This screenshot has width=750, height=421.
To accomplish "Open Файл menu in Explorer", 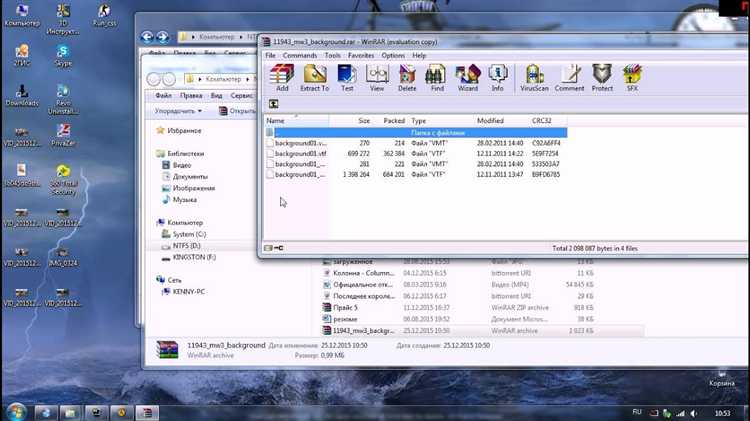I will click(x=163, y=96).
